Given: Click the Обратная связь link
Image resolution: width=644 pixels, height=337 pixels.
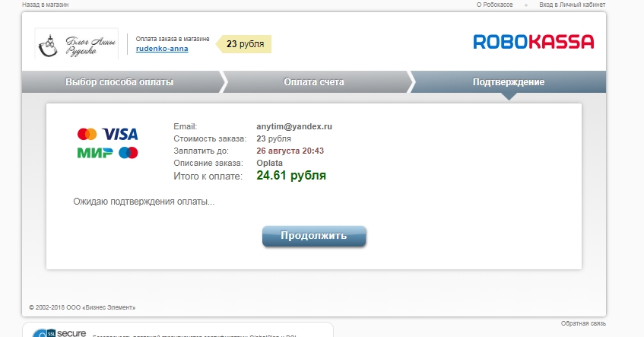Looking at the screenshot, I should tap(583, 324).
